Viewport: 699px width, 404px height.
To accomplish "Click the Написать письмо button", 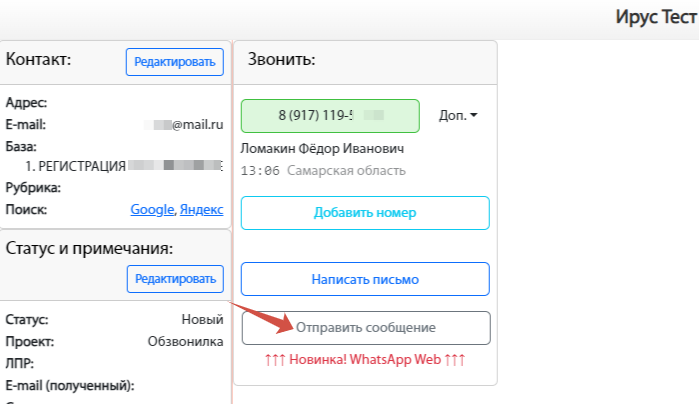I will pos(365,279).
